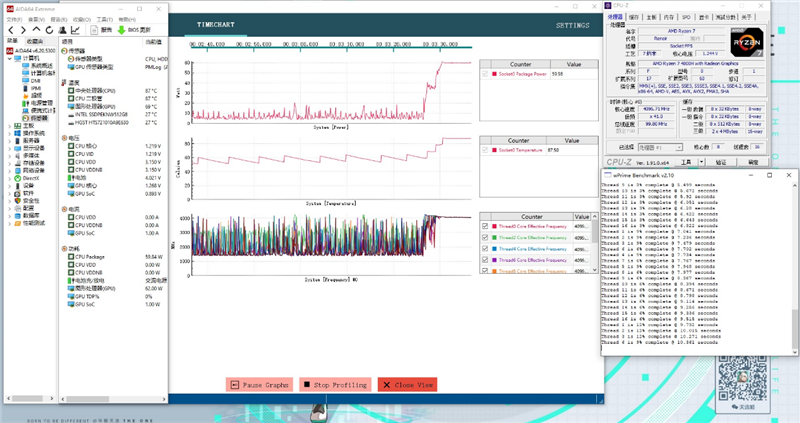Open the AIDA64 graph chart tool
Viewport: 800px width, 423px height.
pos(75,30)
